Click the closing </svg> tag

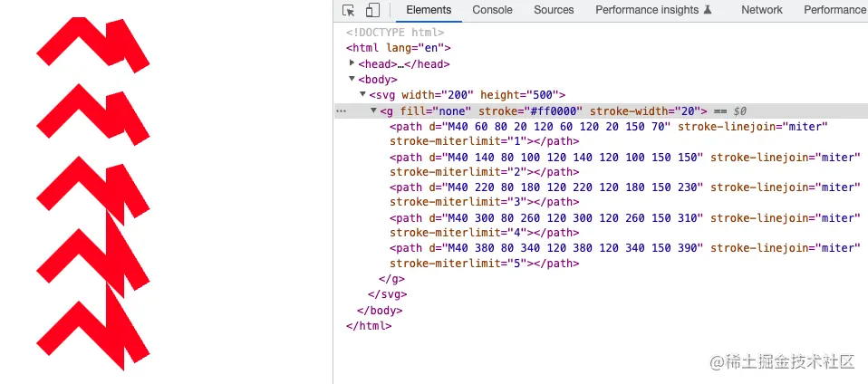pyautogui.click(x=388, y=294)
